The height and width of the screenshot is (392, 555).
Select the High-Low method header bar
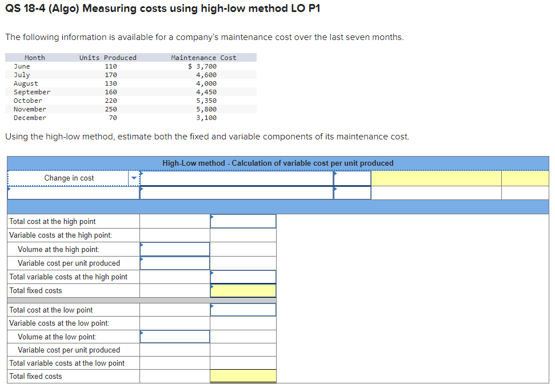click(x=277, y=163)
